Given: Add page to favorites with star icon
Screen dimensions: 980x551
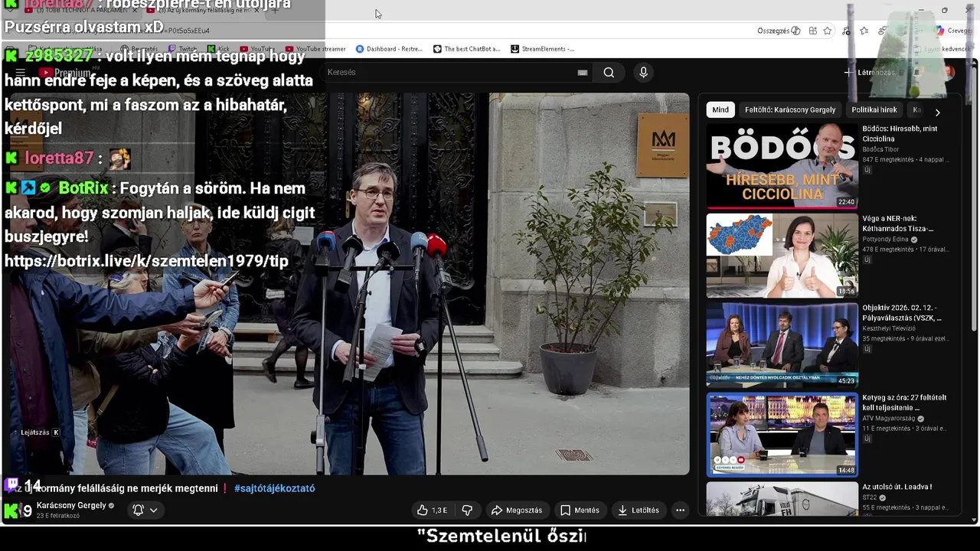Looking at the screenshot, I should coord(828,31).
